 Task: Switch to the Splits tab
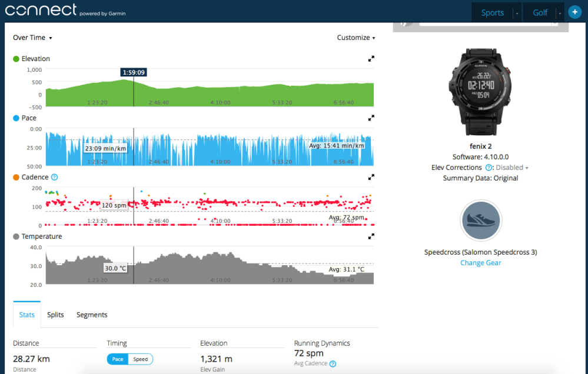click(55, 315)
